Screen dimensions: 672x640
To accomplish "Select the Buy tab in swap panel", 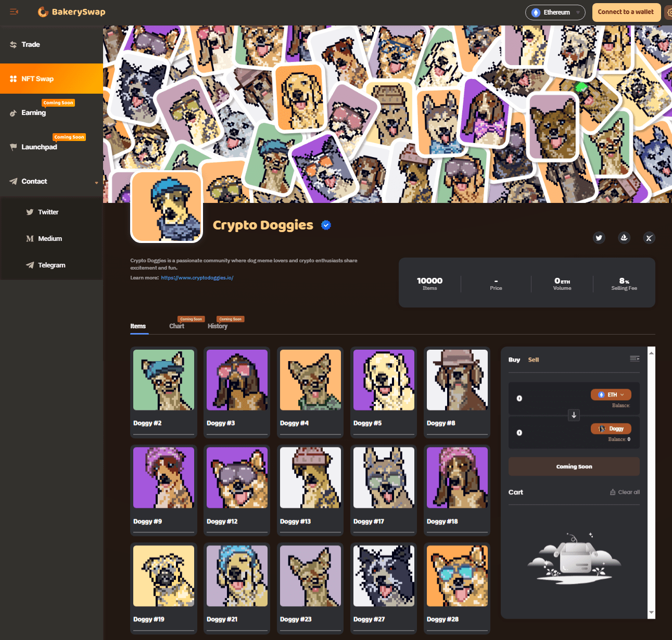I will (514, 360).
